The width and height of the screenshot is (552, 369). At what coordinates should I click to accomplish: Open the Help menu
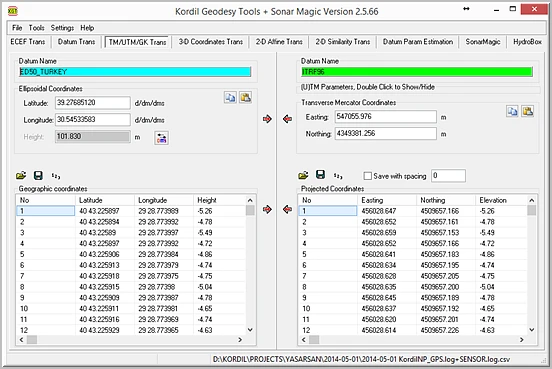[x=87, y=28]
